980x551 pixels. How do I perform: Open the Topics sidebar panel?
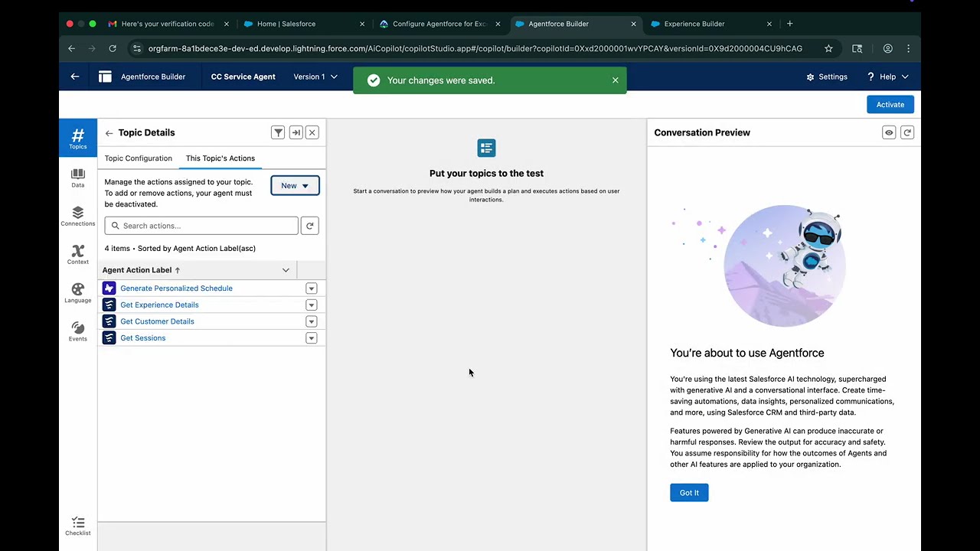pos(78,138)
